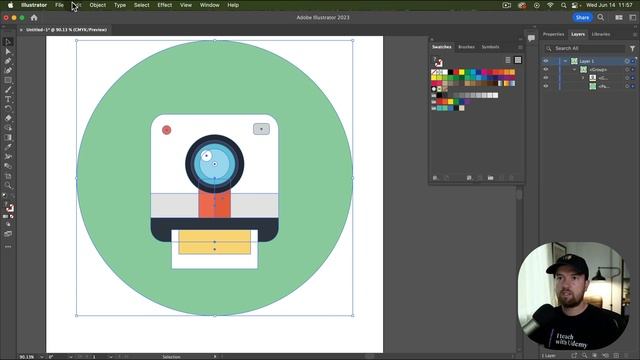Switch Swatches panel to list view
The height and width of the screenshot is (360, 640).
(x=508, y=60)
